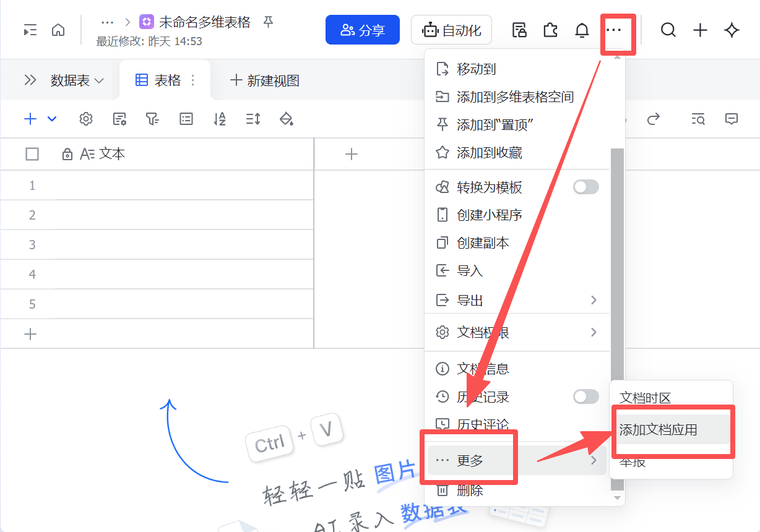Toggle the 历史记录 switch
The image size is (760, 532).
[585, 397]
